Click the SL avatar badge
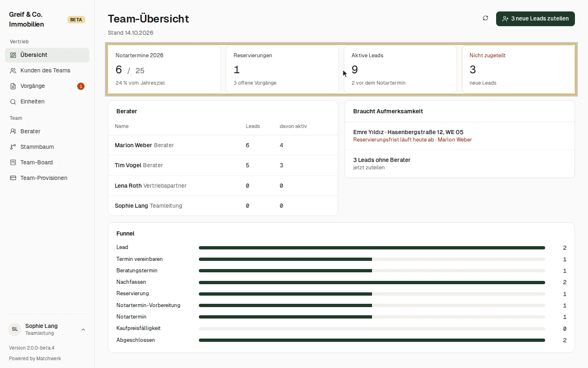Viewport: 588px width, 368px height. point(15,329)
